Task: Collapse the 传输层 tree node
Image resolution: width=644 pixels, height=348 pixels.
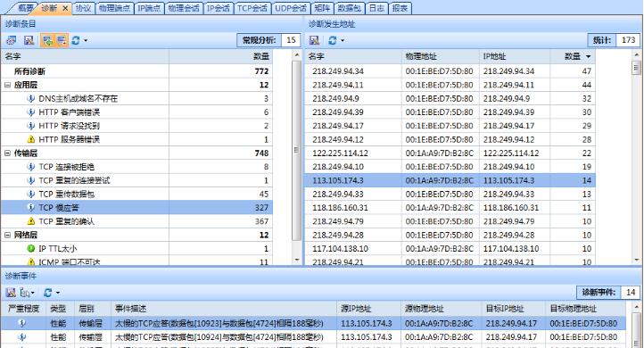Action: (x=7, y=153)
